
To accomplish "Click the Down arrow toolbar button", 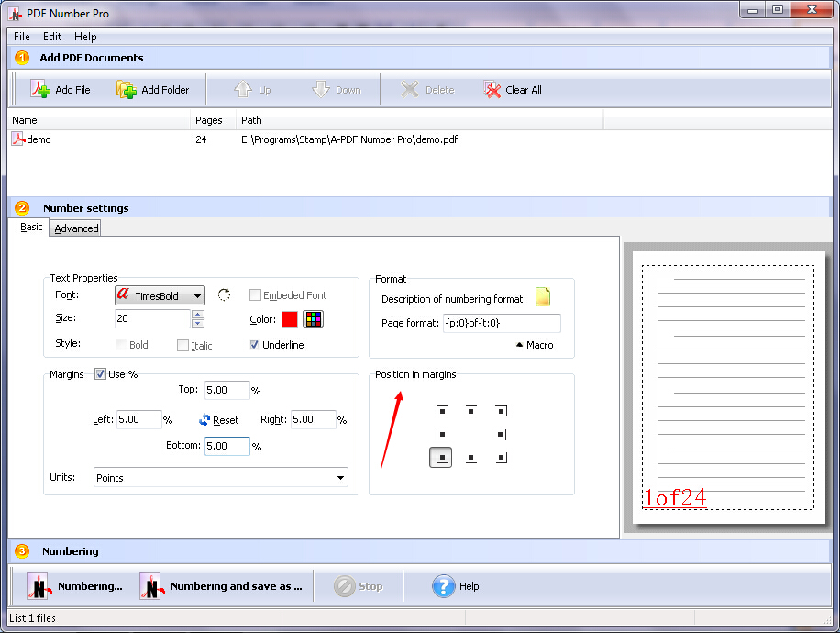I will pyautogui.click(x=337, y=90).
